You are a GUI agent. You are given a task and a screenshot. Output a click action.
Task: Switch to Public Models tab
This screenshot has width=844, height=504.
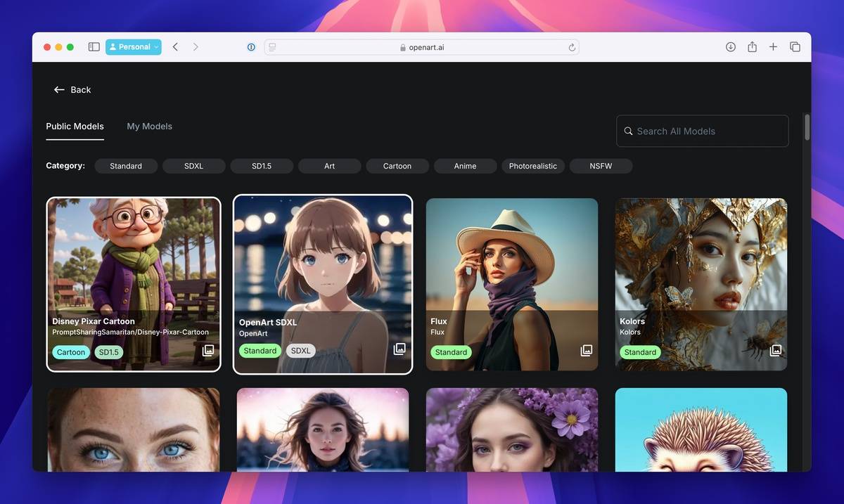point(75,127)
